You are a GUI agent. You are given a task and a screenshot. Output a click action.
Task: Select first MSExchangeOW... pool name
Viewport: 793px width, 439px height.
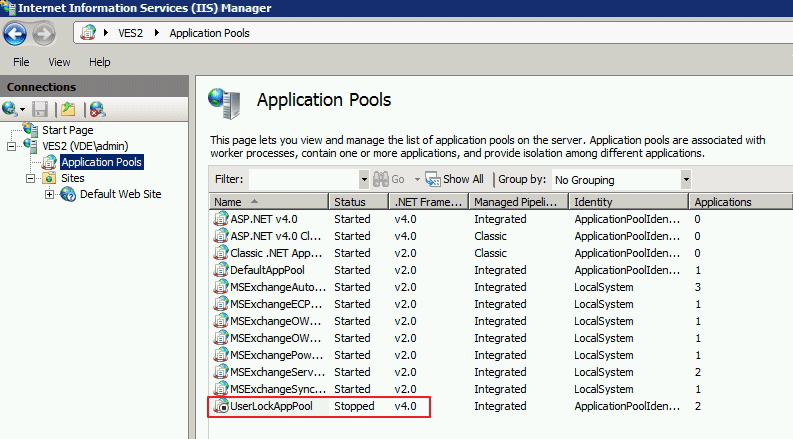tap(276, 321)
